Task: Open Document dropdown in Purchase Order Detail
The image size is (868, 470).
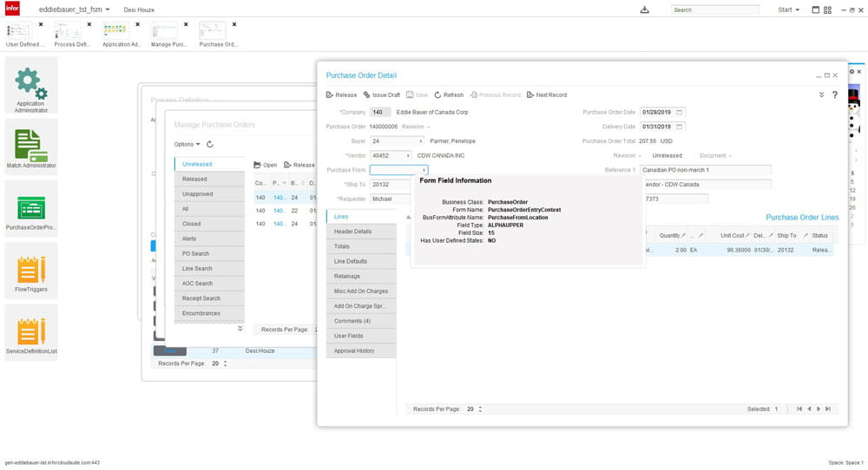Action: (715, 156)
